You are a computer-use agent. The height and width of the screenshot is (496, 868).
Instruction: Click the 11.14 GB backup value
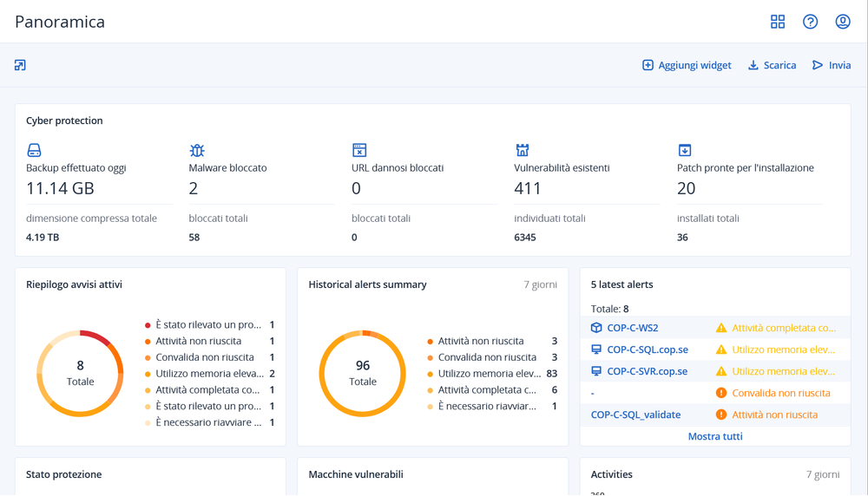[x=61, y=188]
